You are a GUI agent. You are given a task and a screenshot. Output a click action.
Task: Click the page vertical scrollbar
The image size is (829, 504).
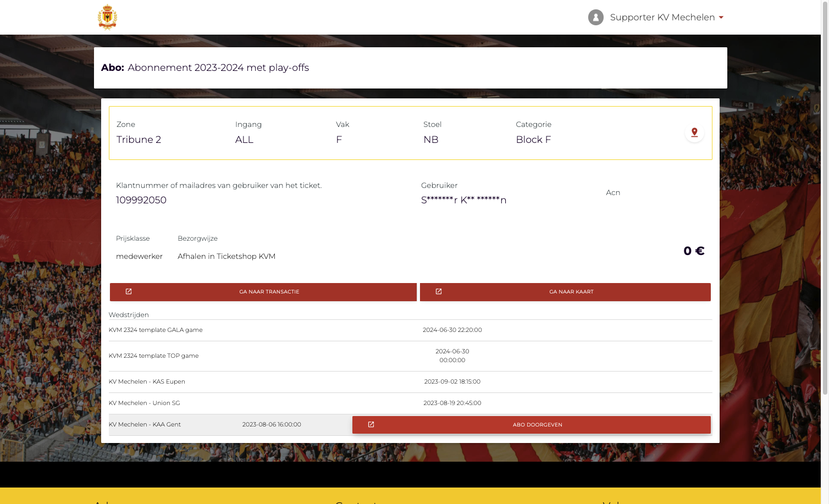pos(825,198)
